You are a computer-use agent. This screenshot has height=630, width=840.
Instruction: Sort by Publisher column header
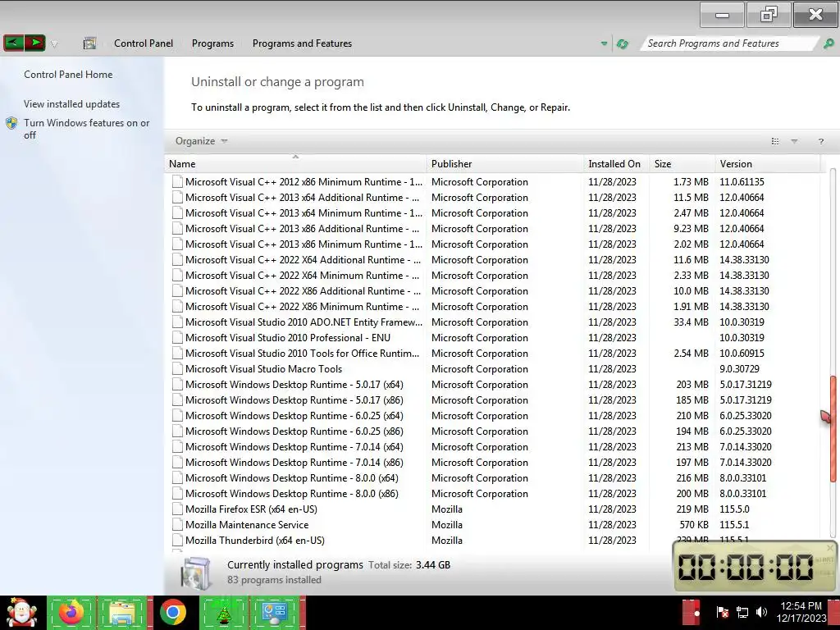pyautogui.click(x=505, y=164)
